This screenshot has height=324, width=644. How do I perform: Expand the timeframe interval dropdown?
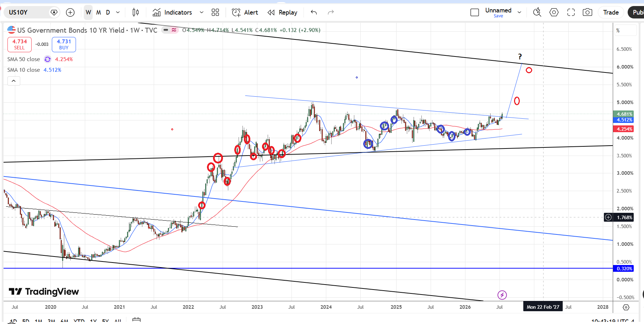click(118, 12)
